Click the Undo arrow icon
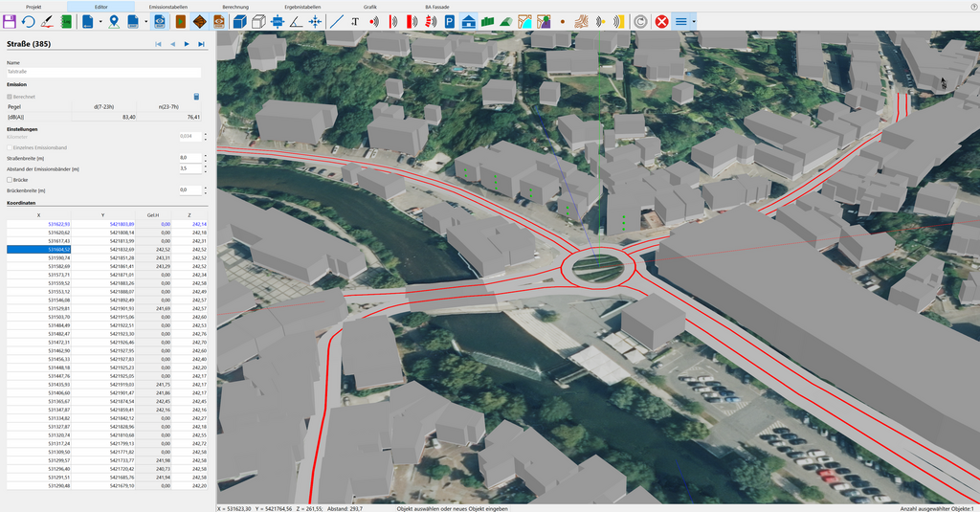This screenshot has width=980, height=512. (x=29, y=21)
